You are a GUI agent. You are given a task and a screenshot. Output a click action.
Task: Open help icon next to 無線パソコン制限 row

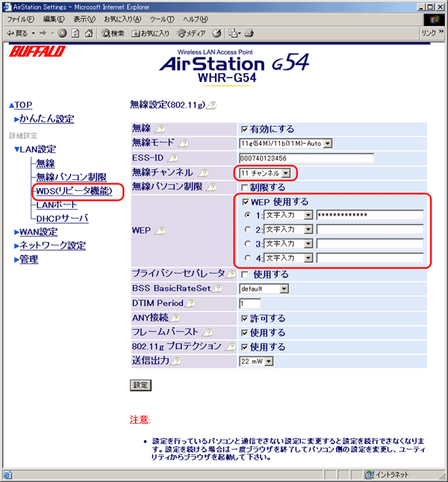[x=211, y=187]
